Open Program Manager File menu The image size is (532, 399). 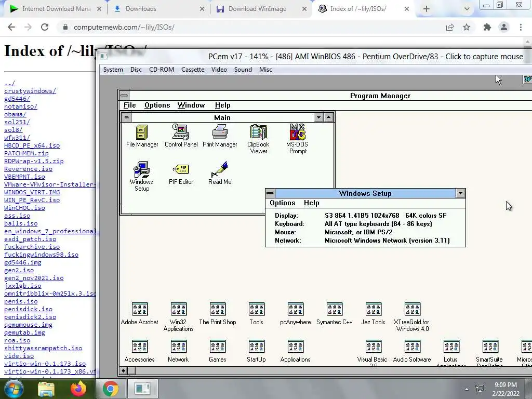[x=129, y=105]
